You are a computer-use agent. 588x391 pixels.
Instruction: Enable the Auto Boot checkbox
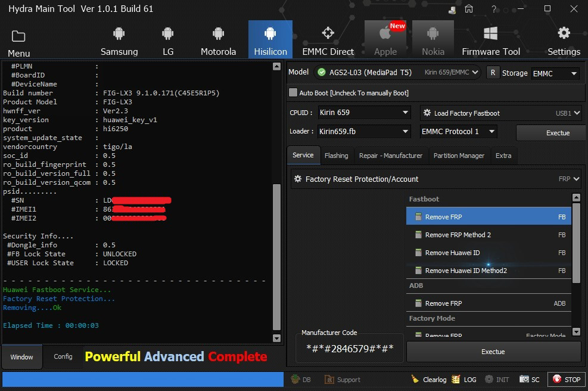pyautogui.click(x=293, y=93)
